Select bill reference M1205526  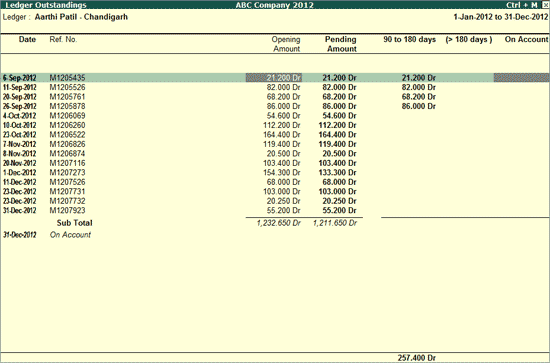click(67, 87)
